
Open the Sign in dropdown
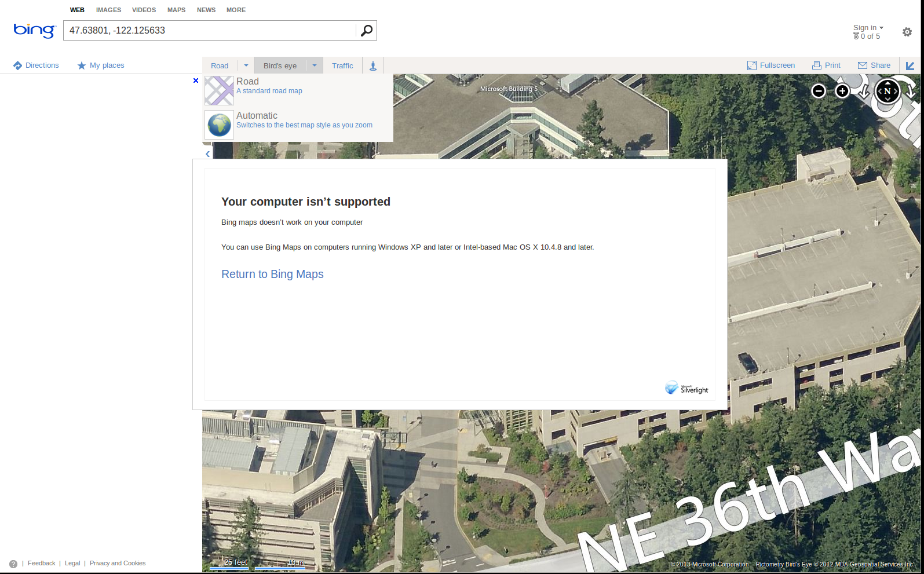(868, 28)
